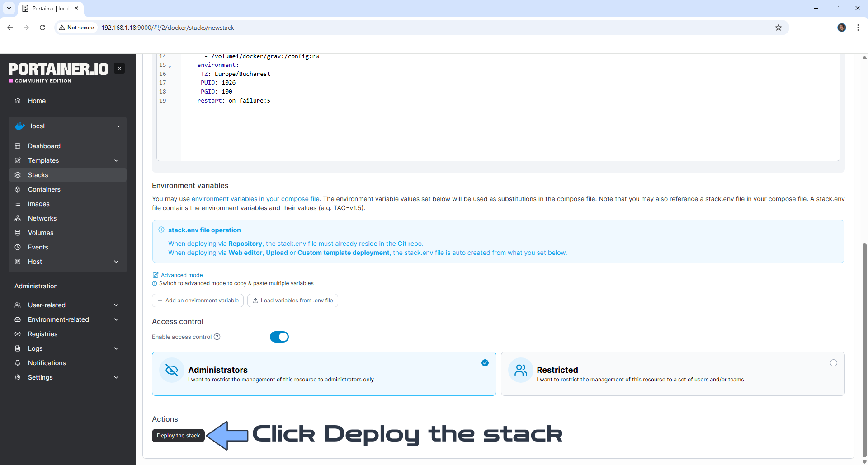Open the Chrome three-dot menu

click(x=858, y=28)
